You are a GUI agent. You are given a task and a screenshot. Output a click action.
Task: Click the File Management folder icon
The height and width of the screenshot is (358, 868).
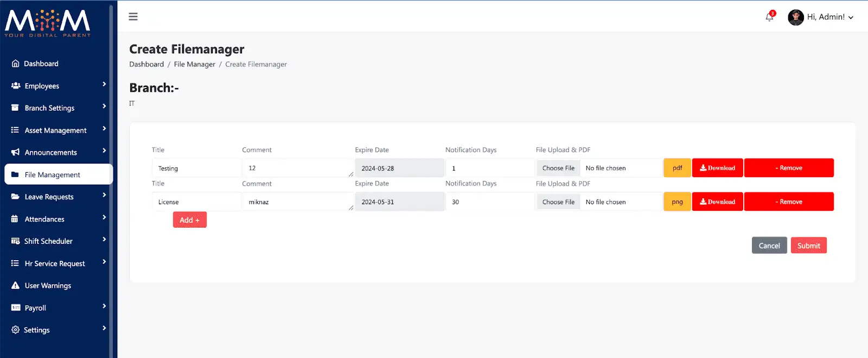coord(15,174)
